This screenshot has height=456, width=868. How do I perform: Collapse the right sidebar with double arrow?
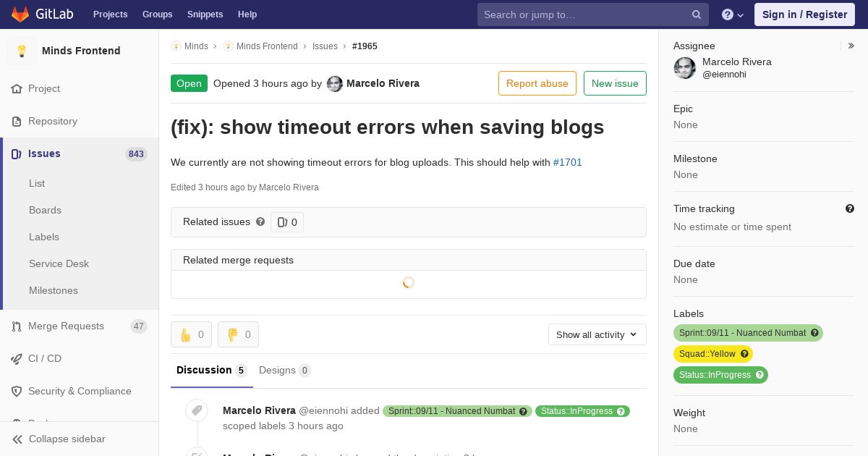[851, 46]
